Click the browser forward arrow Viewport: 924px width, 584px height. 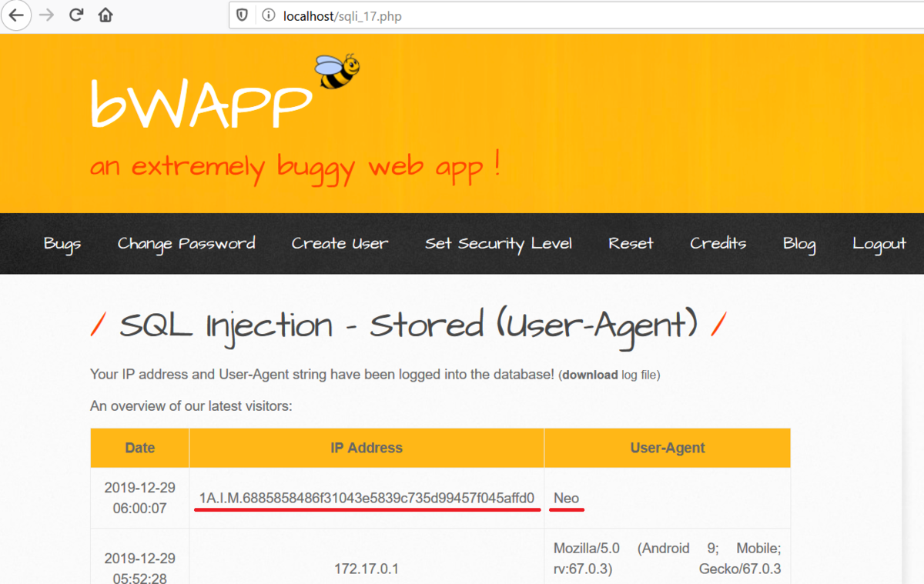(x=47, y=15)
